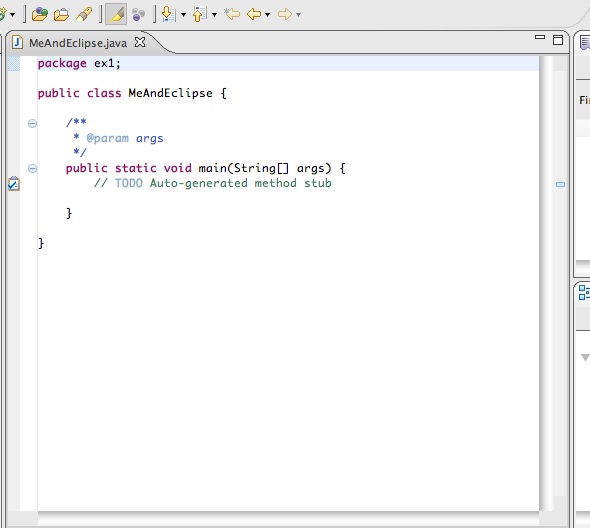Open the Next Annotation dropdown arrow

[184, 15]
